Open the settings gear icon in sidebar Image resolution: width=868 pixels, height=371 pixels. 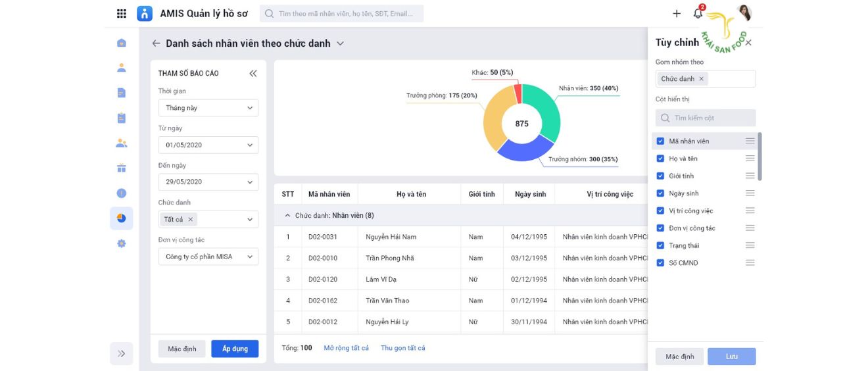tap(121, 243)
